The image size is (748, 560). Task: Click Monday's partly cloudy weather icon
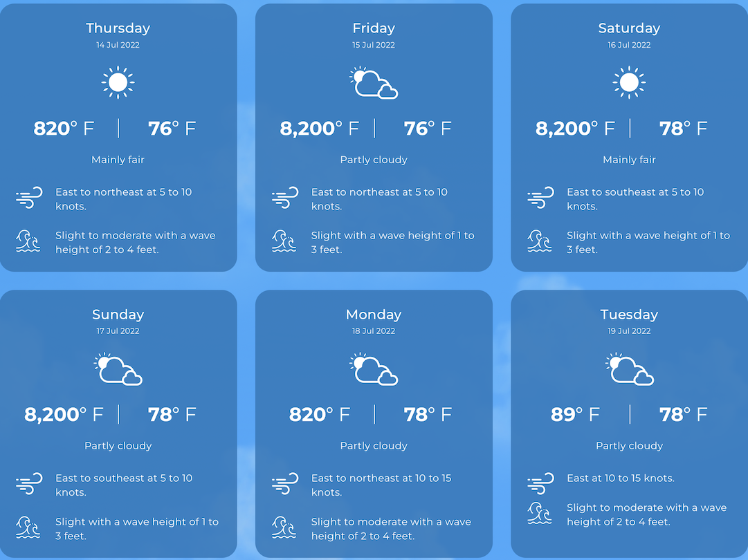coord(374,369)
